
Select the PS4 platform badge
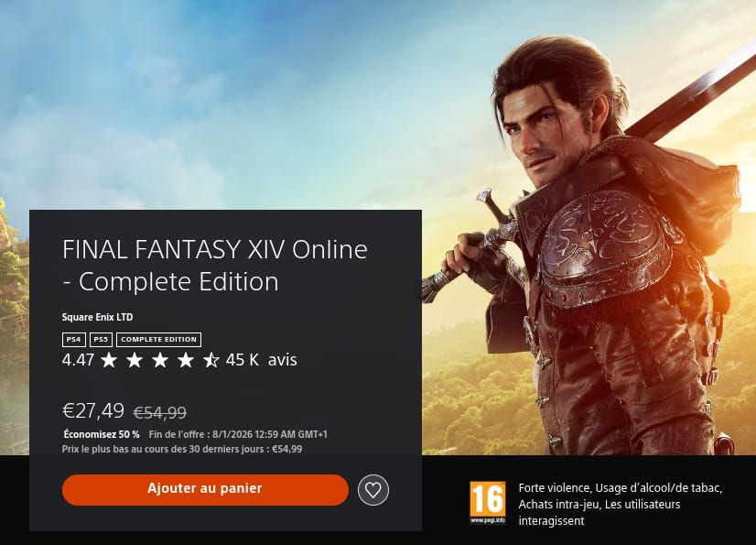point(74,340)
